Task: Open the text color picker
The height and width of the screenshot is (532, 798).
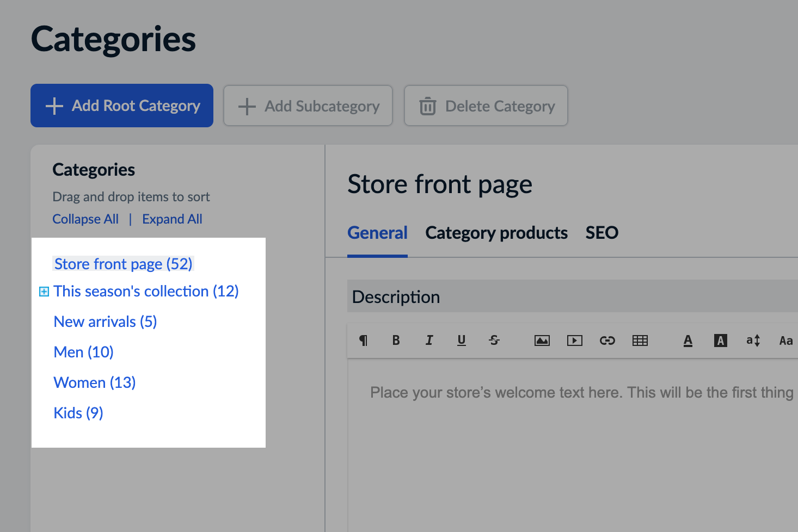Action: [687, 340]
